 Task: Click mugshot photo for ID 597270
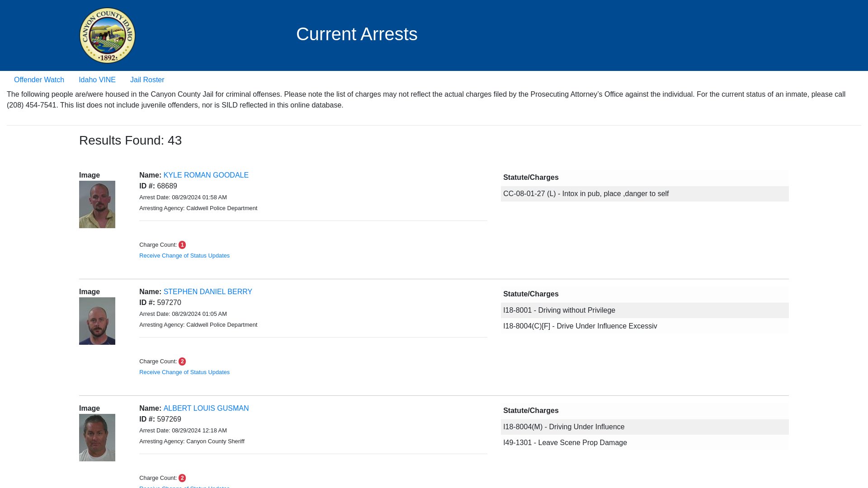tap(97, 321)
